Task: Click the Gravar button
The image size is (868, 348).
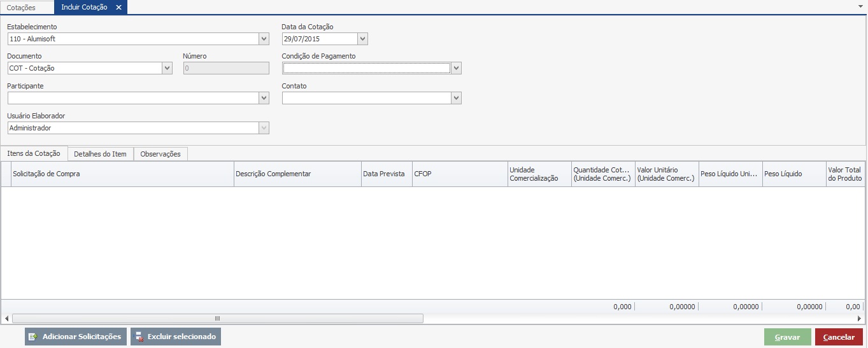Action: [x=787, y=337]
